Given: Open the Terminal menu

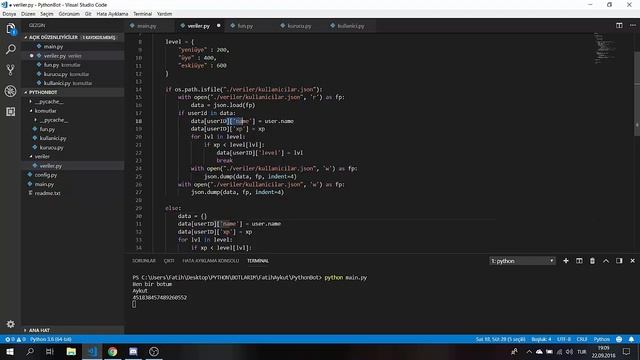Looking at the screenshot, I should (x=142, y=14).
